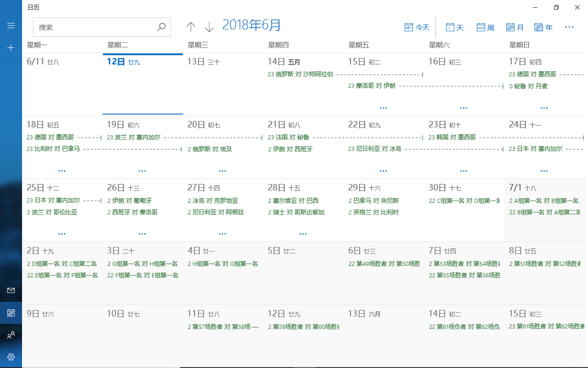The height and width of the screenshot is (368, 588).
Task: Open event D组第一名 对 C组第二名
Action: coord(62,264)
